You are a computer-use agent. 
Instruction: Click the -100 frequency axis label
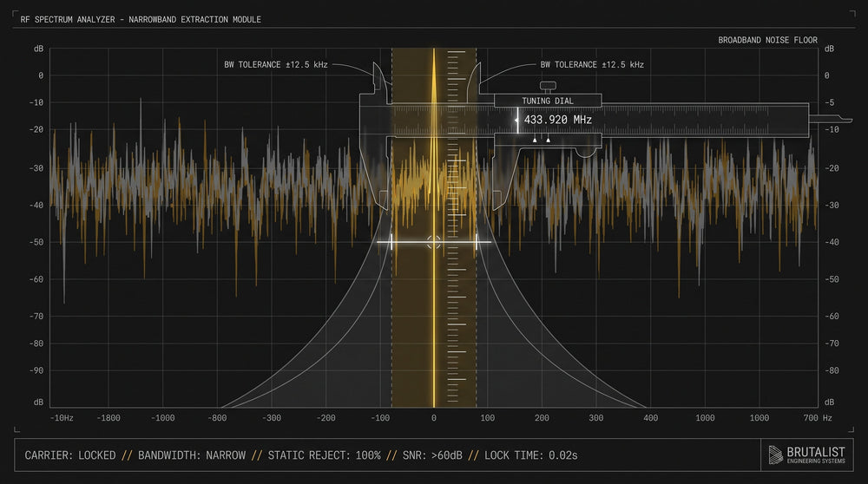coord(380,418)
